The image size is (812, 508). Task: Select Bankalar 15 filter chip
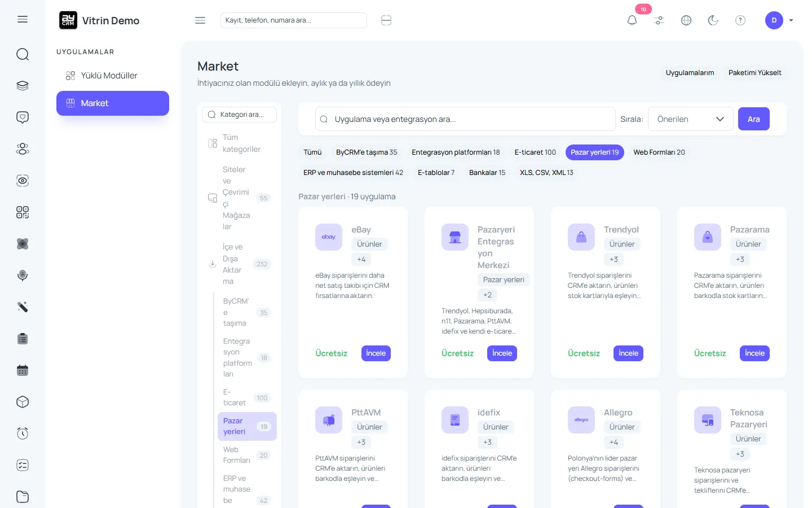(x=487, y=173)
